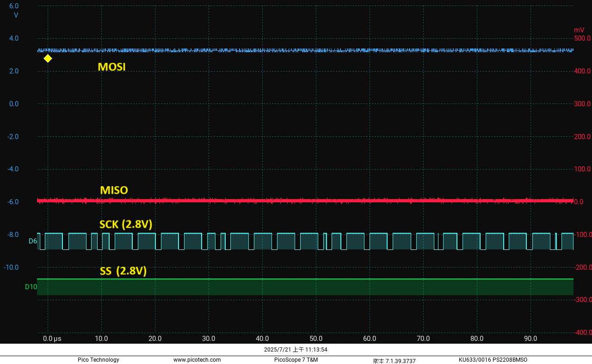Click the red mV unit label
This screenshot has width=592, height=364.
579,30
